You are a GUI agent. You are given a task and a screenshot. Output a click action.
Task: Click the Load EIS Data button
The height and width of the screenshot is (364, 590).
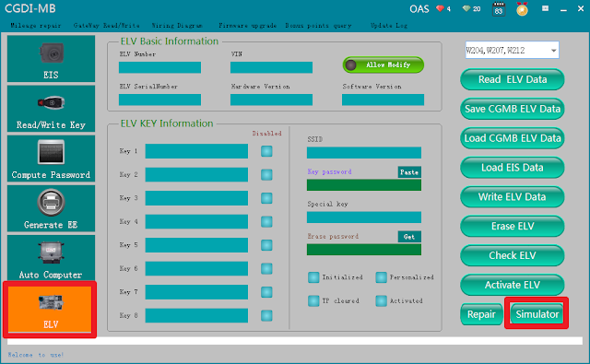[513, 168]
